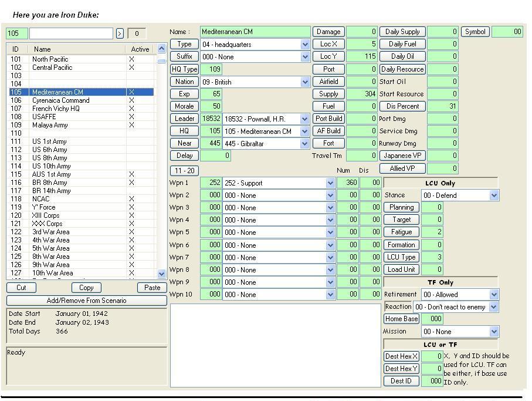This screenshot has height=401, width=532.
Task: Expand the Leader dropdown for Pownall, H.R.
Action: pos(304,119)
